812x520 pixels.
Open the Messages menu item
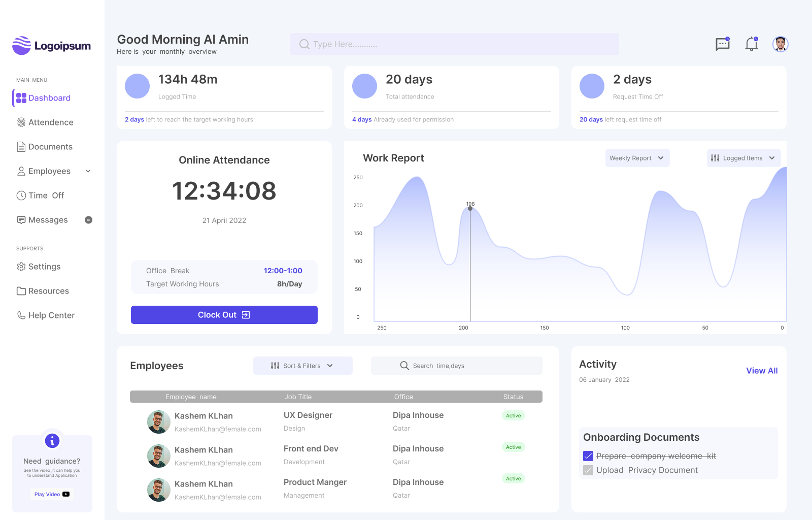click(x=48, y=219)
